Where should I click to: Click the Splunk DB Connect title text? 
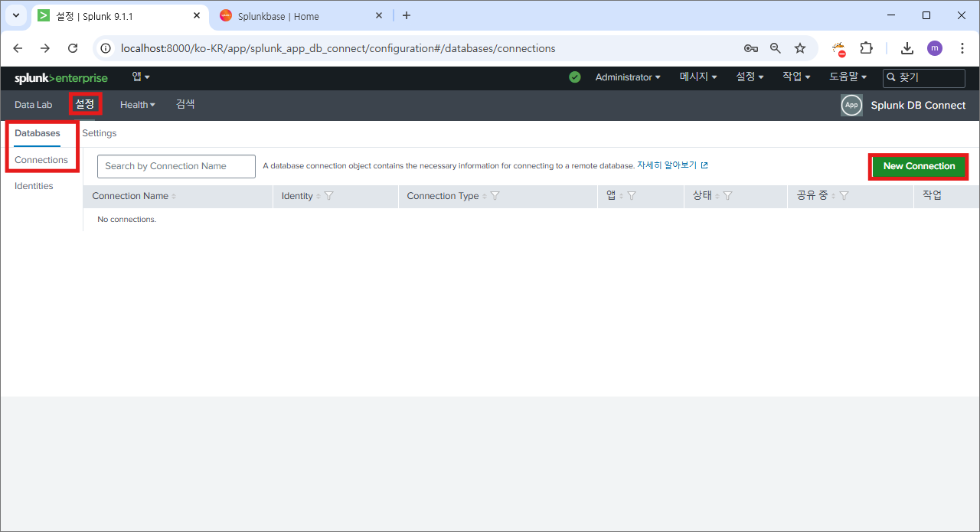(x=918, y=106)
